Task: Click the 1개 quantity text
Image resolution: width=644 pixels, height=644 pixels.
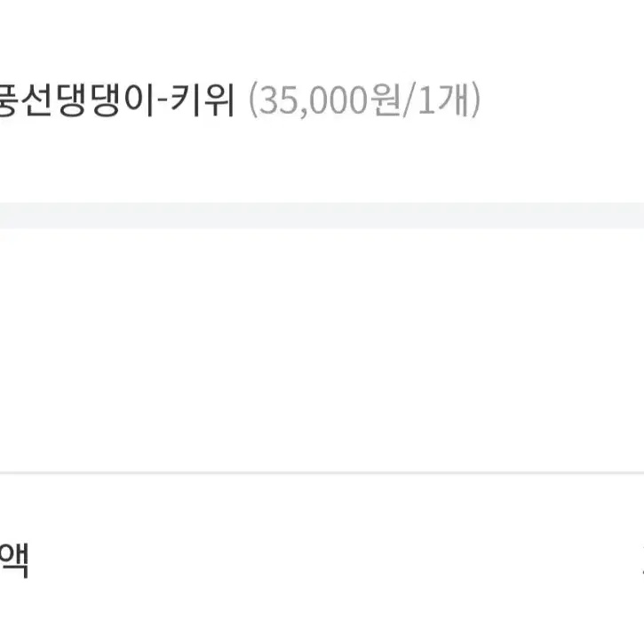Action: [442, 99]
